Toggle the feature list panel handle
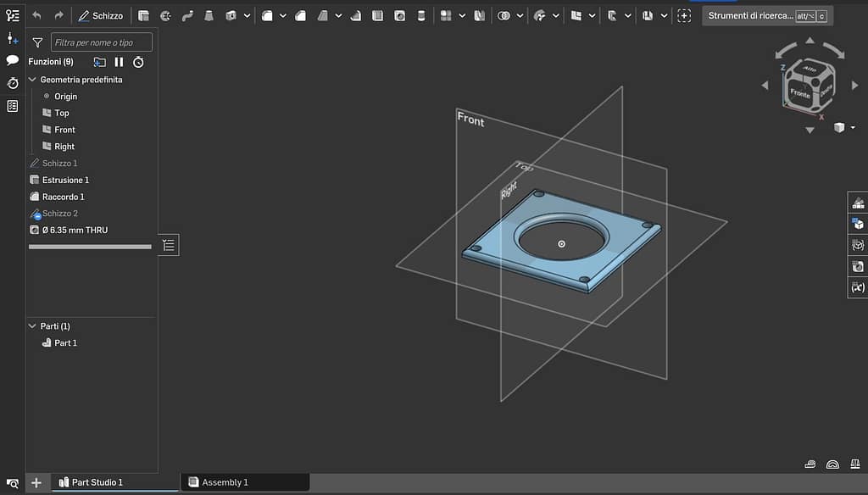This screenshot has height=495, width=868. tap(169, 245)
